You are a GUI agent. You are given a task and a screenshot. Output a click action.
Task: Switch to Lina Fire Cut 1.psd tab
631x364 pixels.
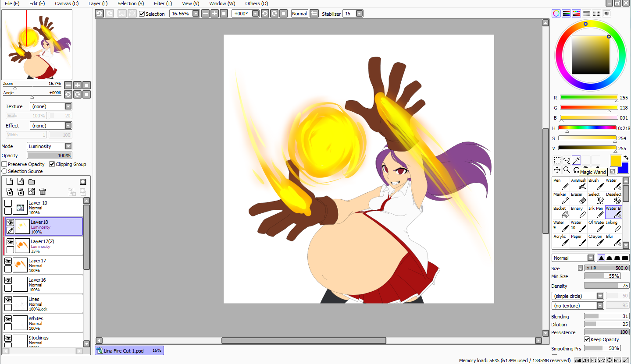pos(129,350)
